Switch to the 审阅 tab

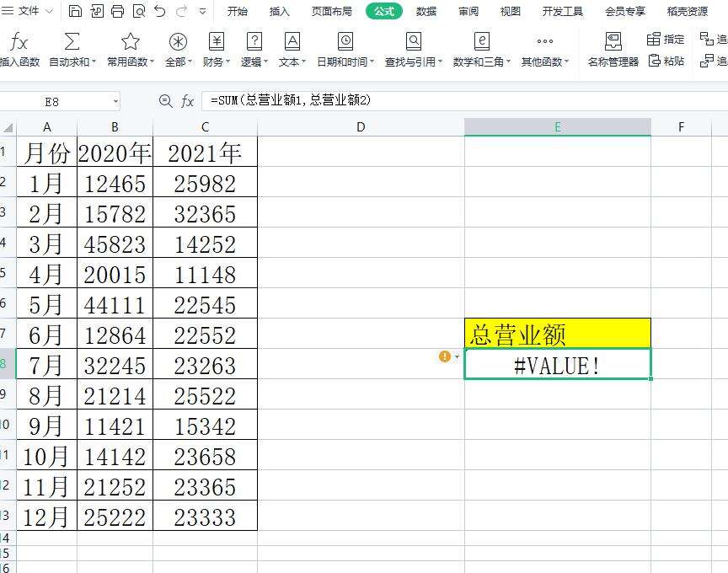tap(468, 11)
